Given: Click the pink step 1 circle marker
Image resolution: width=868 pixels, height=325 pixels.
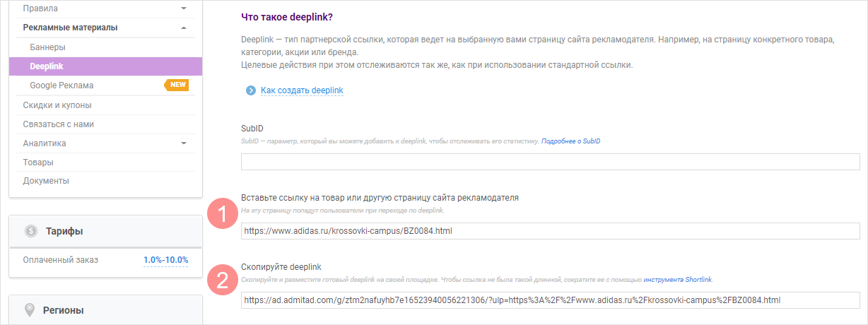Looking at the screenshot, I should click(x=223, y=215).
